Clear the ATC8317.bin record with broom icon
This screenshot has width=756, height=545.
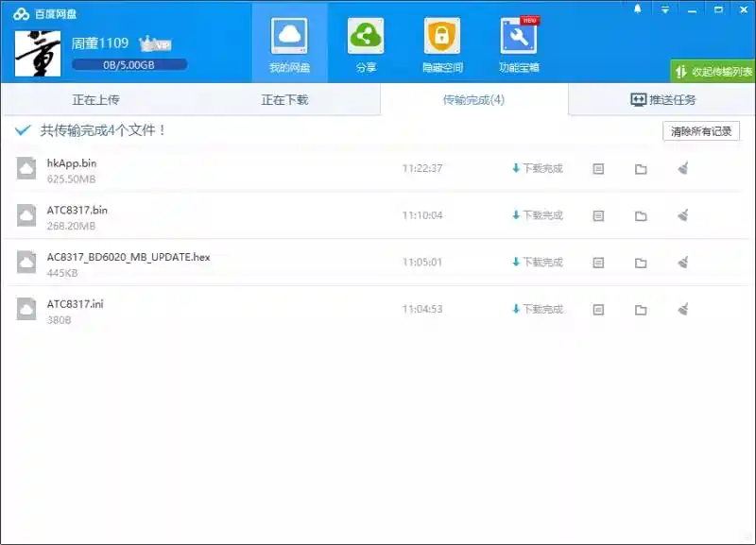[x=683, y=215]
